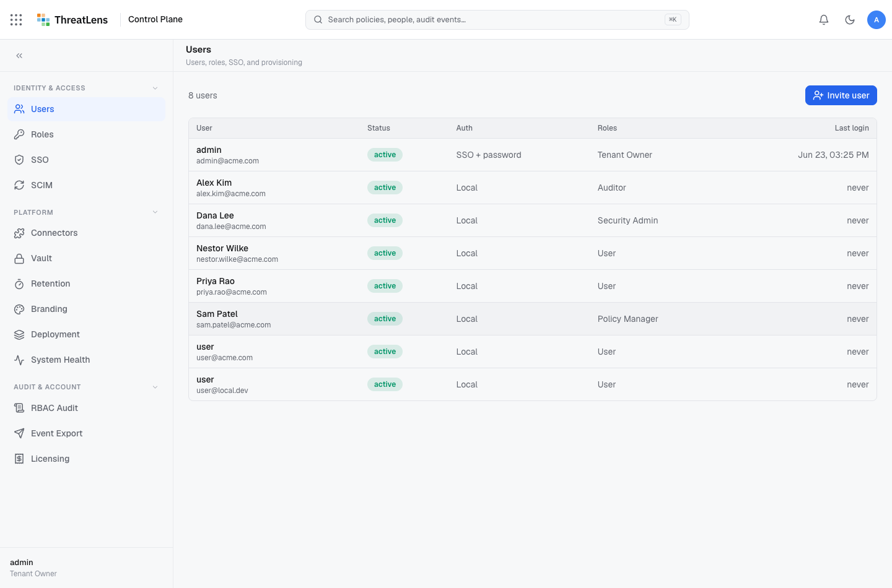Click the ThreatLens logo
This screenshot has height=588, width=892.
click(x=72, y=20)
